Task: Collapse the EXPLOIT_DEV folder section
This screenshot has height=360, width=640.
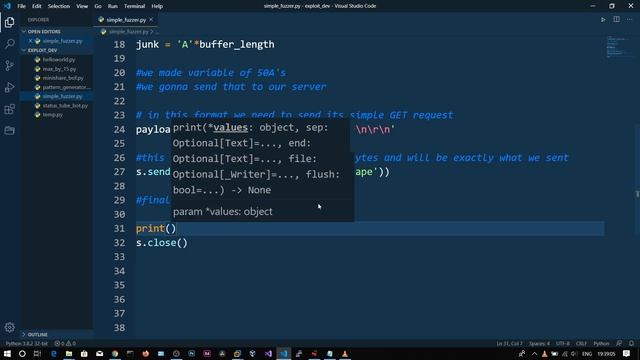Action: 42,50
